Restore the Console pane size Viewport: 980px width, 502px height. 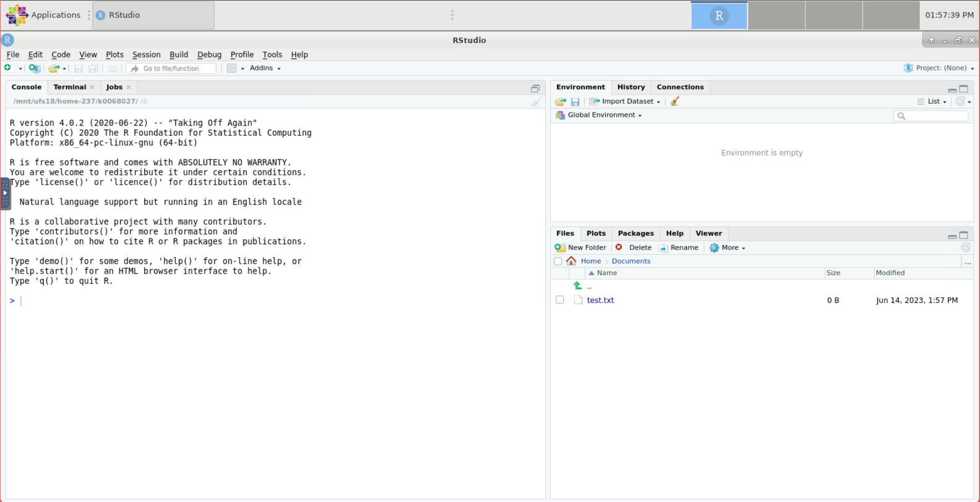pyautogui.click(x=535, y=88)
